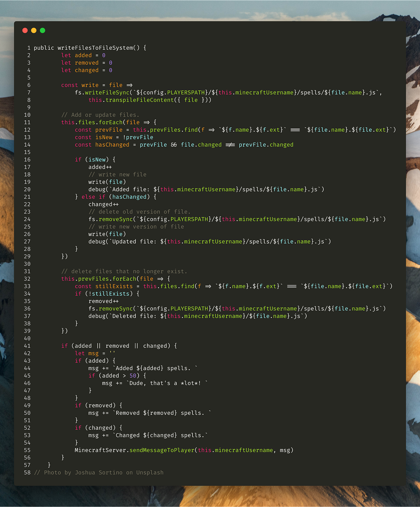Select the comment about deleting nonexistent files

pyautogui.click(x=124, y=271)
